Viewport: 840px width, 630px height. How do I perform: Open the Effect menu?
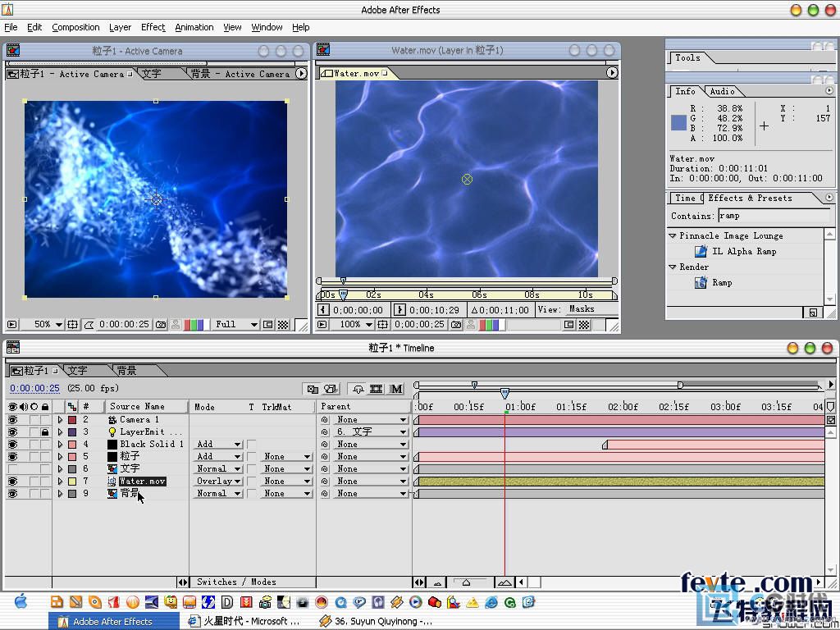(153, 27)
